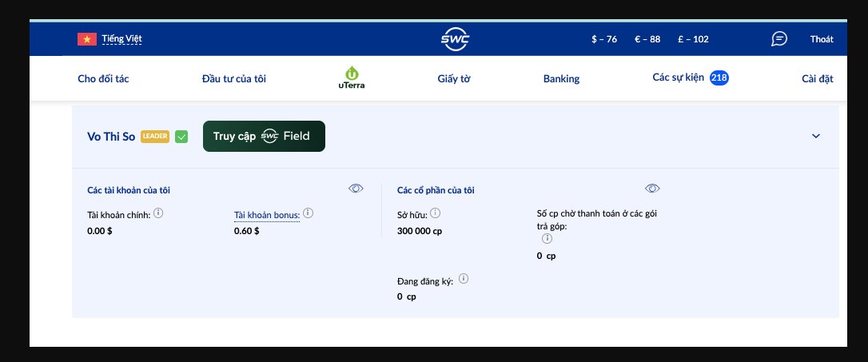Image resolution: width=868 pixels, height=362 pixels.
Task: Click the SWC logo in header
Action: 455,39
